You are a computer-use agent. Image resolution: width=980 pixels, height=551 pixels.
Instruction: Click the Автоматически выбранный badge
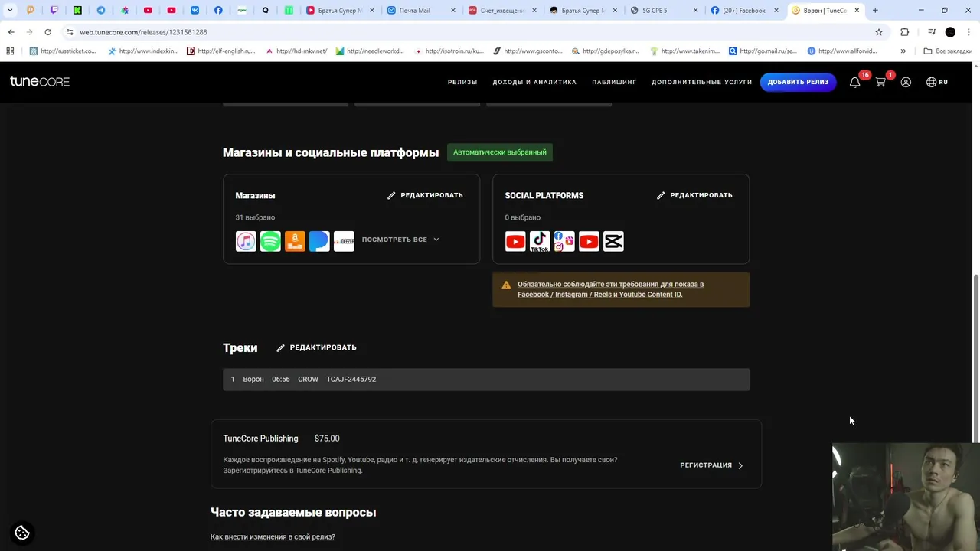(x=500, y=152)
